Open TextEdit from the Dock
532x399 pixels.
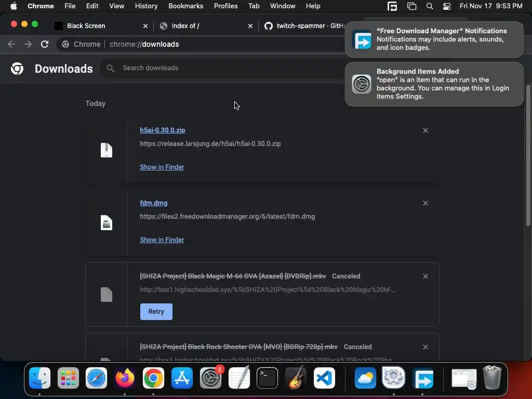239,378
